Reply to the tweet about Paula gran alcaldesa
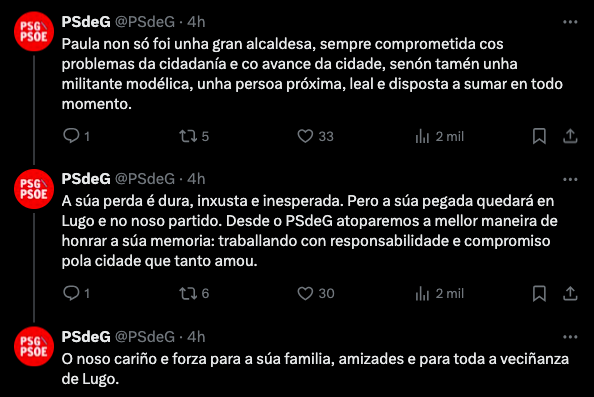 71,136
